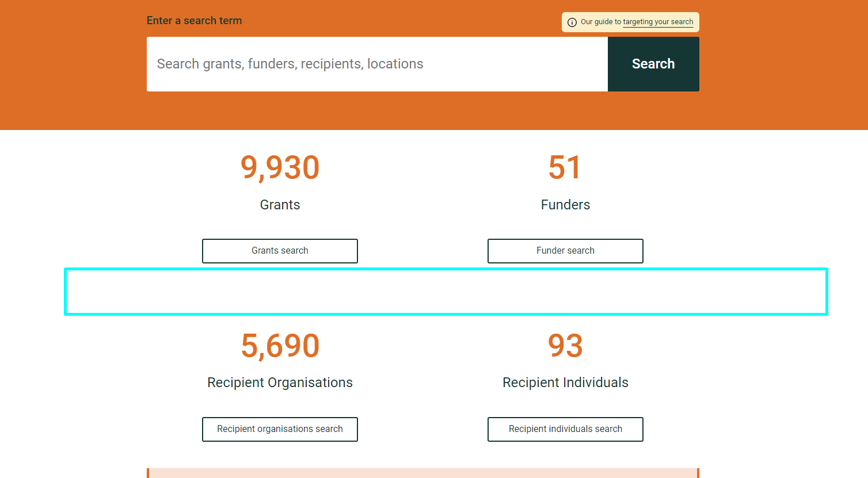Select the "Grants" label under the count
Screen dimensions: 868x478
280,204
